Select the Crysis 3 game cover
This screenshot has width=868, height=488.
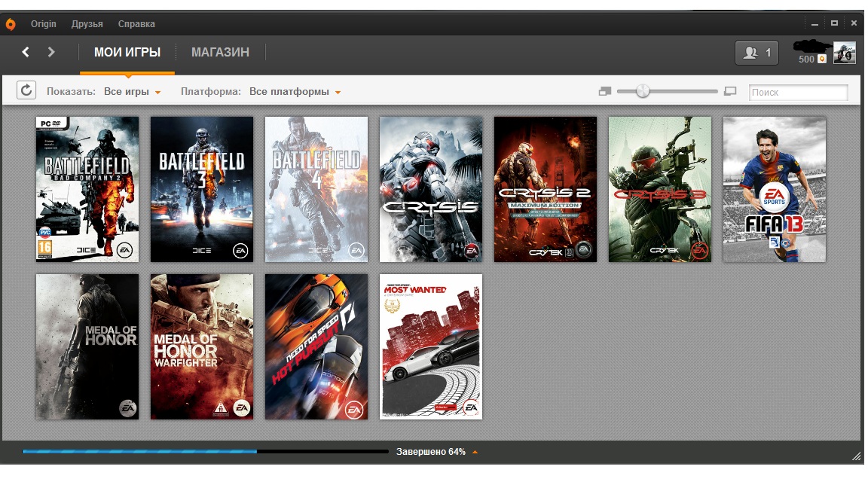[x=660, y=189]
